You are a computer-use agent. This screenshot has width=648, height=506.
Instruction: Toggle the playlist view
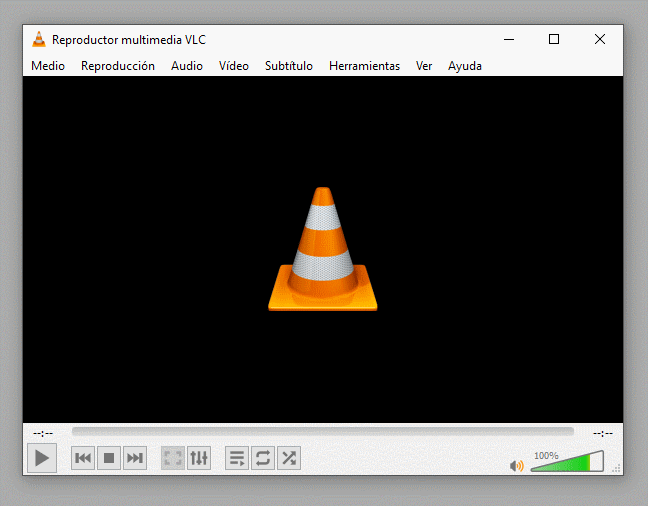tap(237, 458)
